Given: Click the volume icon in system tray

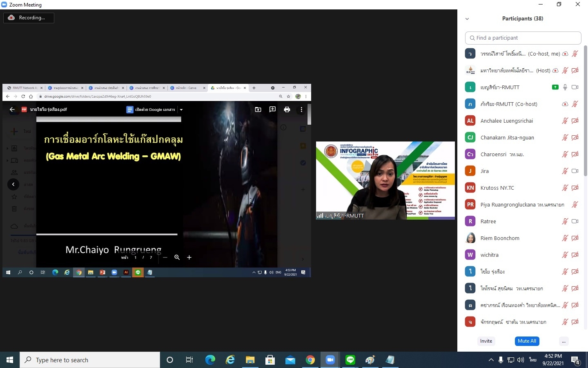Looking at the screenshot, I should coord(521,360).
